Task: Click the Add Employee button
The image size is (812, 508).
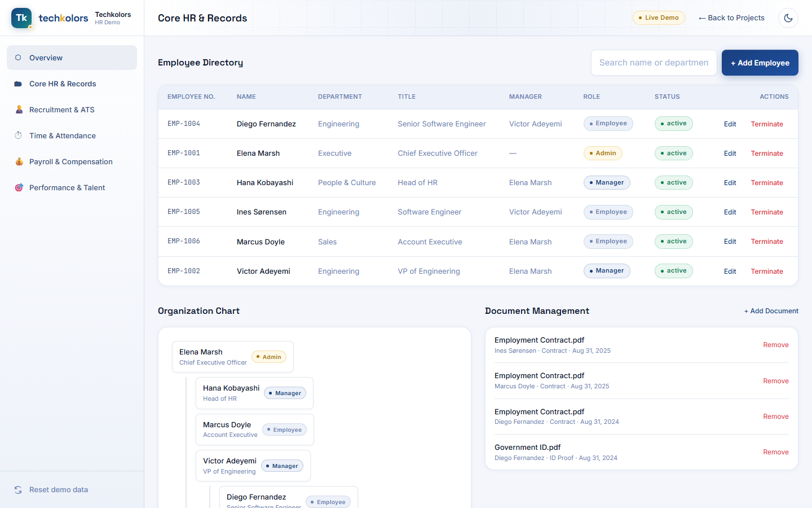Action: coord(760,63)
